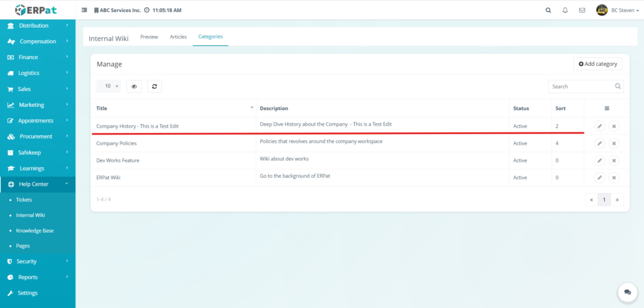Switch to the Articles tab

pyautogui.click(x=178, y=37)
